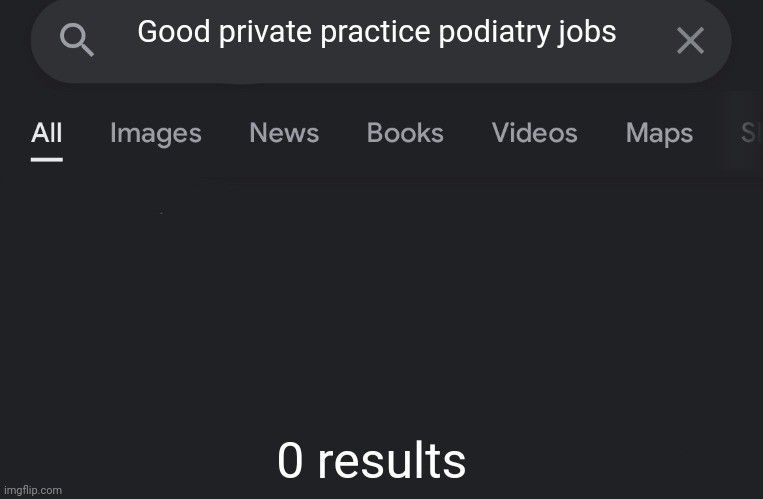
Task: Click the word "Good" in search box
Action: 174,32
